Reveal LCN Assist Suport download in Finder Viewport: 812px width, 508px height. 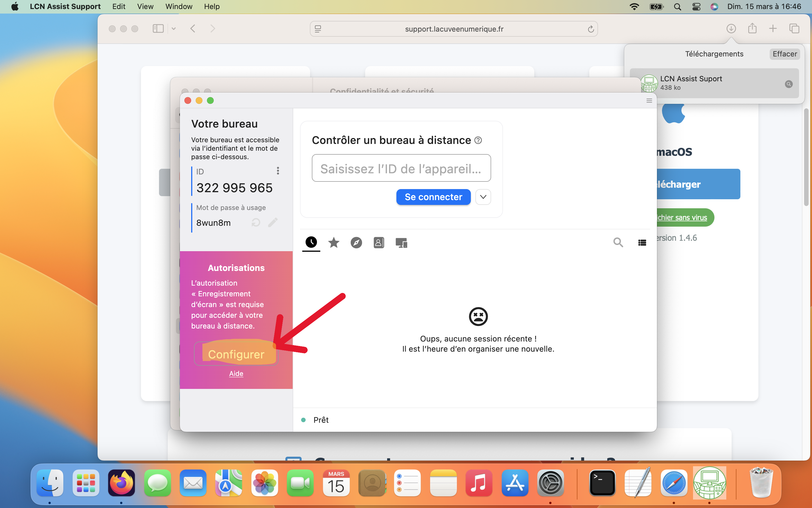point(789,84)
